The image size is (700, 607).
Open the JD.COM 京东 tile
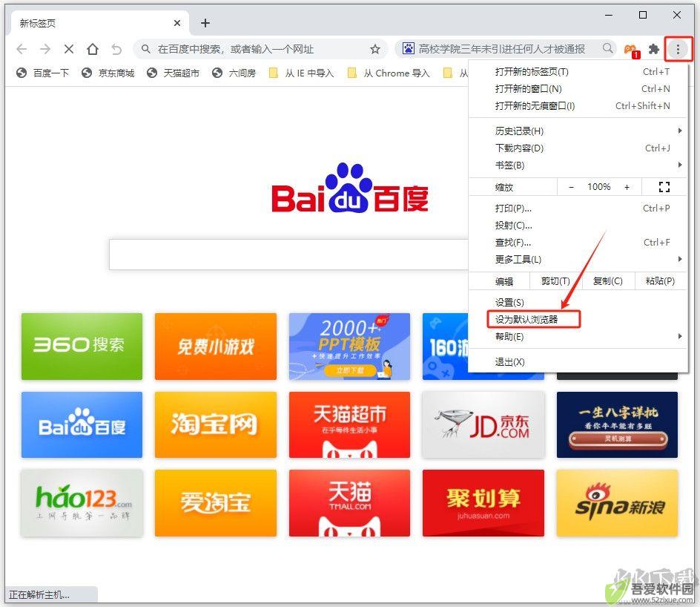[x=483, y=424]
